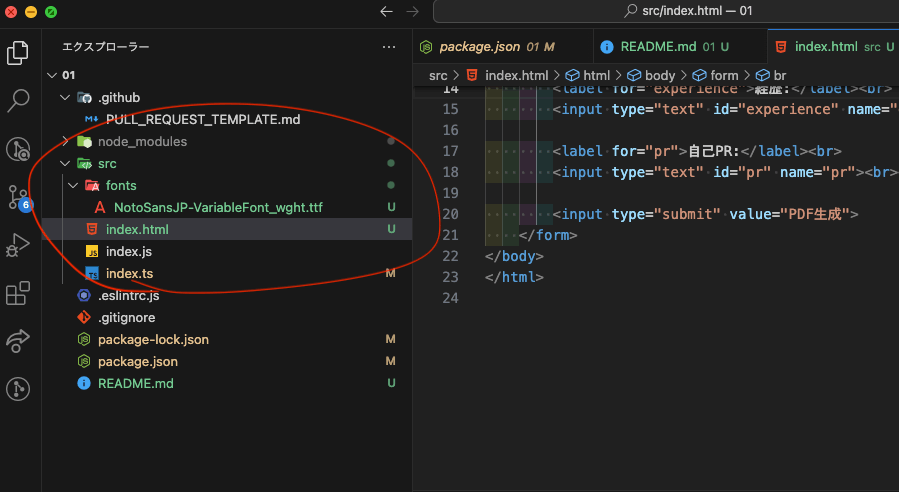This screenshot has width=899, height=492.
Task: Open Source Control view with 6 badge
Action: point(19,197)
